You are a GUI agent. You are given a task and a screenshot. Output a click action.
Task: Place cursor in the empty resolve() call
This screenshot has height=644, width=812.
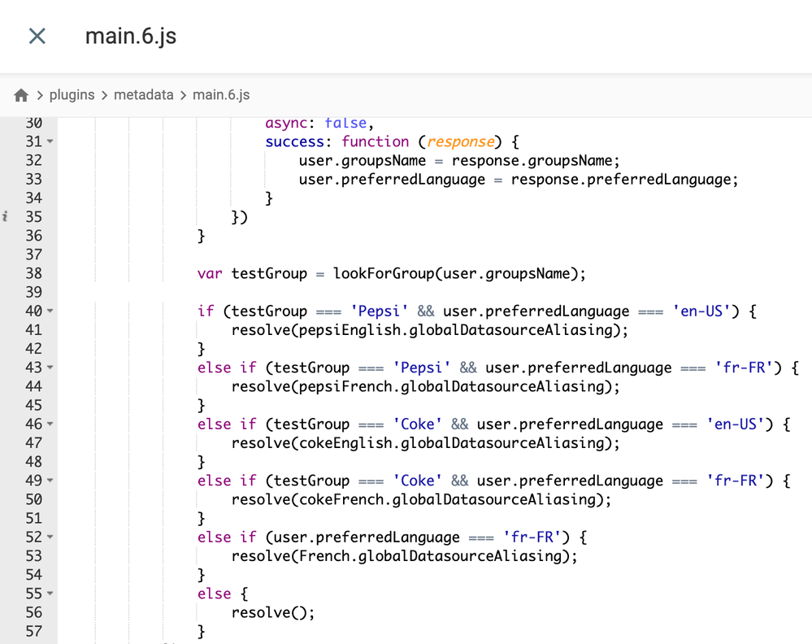[x=300, y=613]
